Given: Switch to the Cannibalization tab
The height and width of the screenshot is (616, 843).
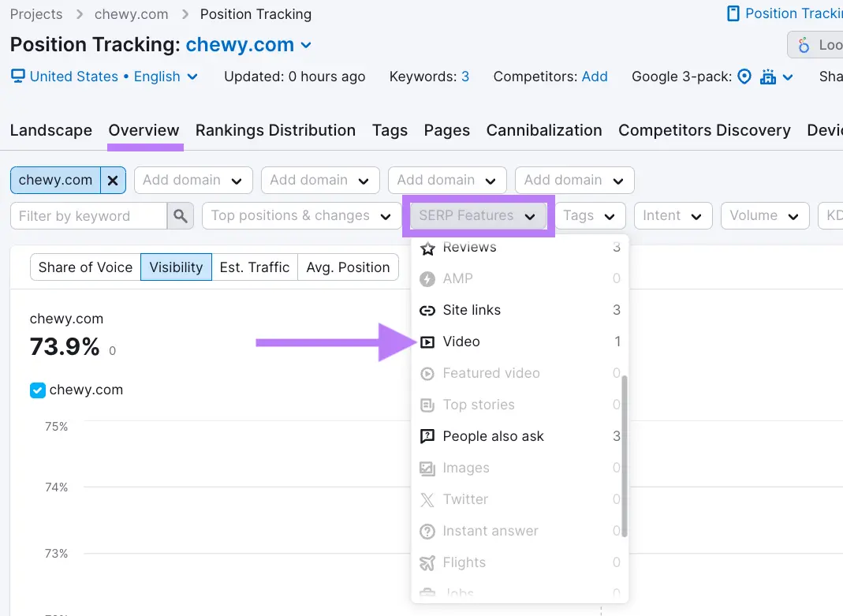Looking at the screenshot, I should pyautogui.click(x=544, y=130).
